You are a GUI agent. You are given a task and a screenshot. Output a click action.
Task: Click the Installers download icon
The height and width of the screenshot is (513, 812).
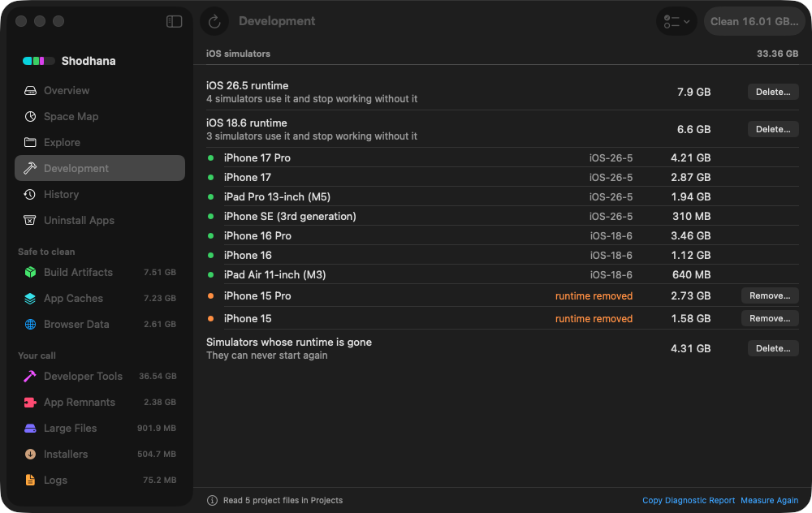(30, 454)
